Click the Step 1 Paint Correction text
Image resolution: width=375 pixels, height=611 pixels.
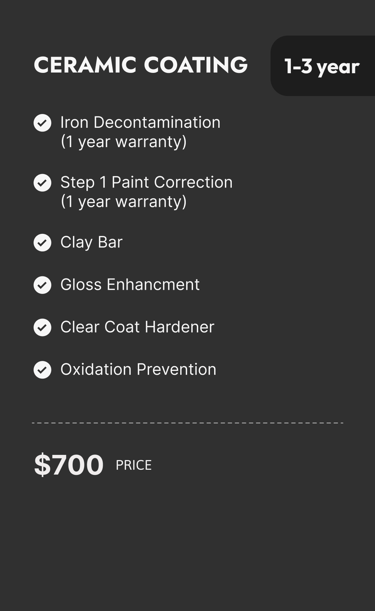[146, 182]
